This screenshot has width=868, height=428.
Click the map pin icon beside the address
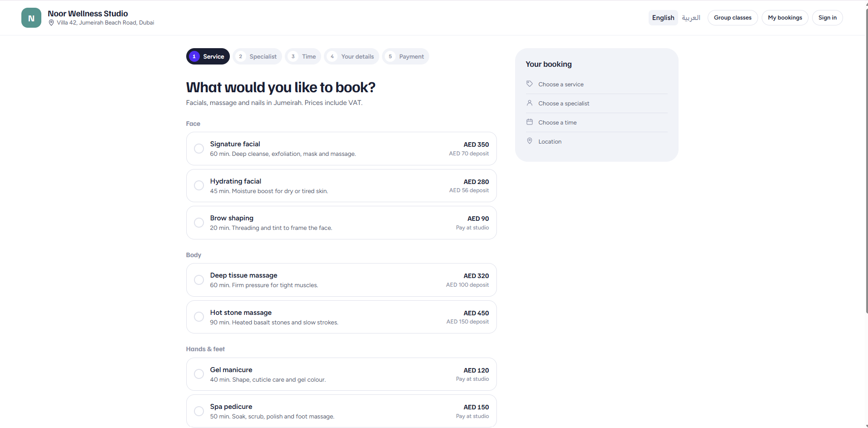(51, 23)
